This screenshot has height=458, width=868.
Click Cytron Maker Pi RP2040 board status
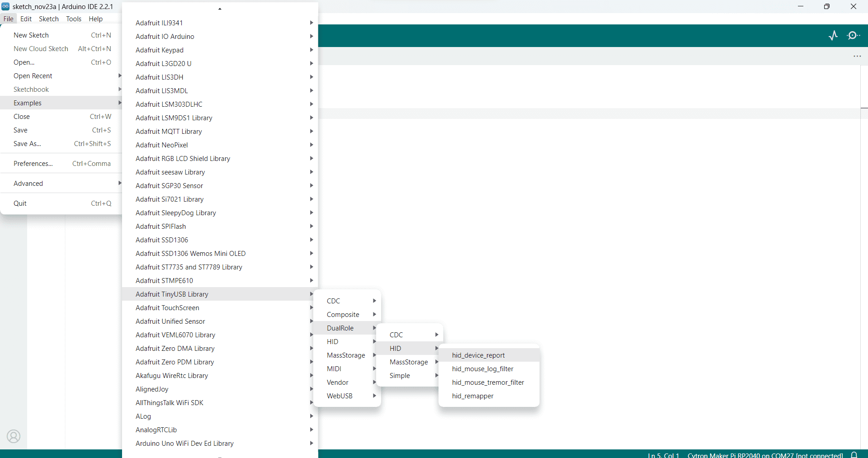pos(765,455)
